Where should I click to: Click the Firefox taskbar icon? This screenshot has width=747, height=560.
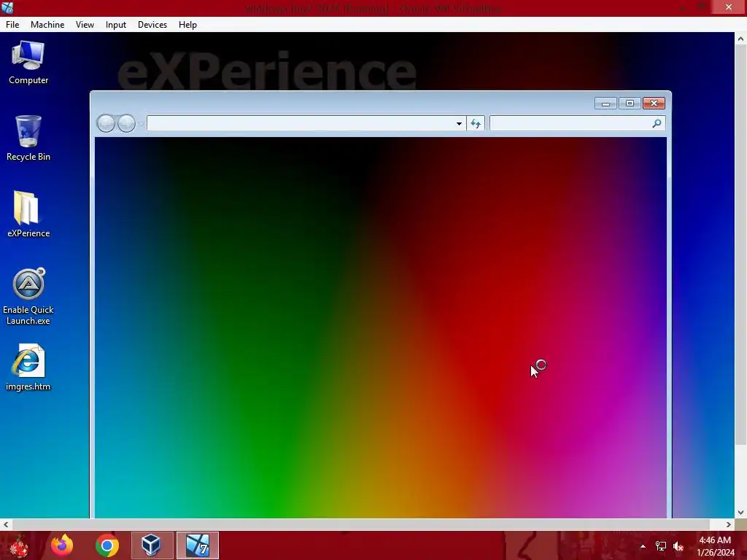point(62,545)
